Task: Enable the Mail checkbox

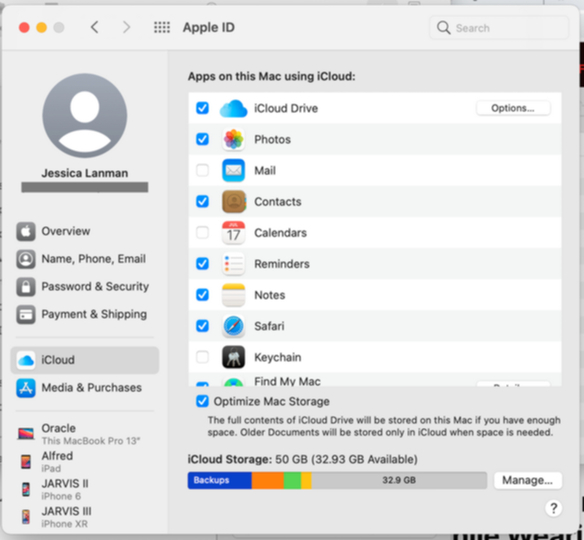Action: click(x=202, y=171)
